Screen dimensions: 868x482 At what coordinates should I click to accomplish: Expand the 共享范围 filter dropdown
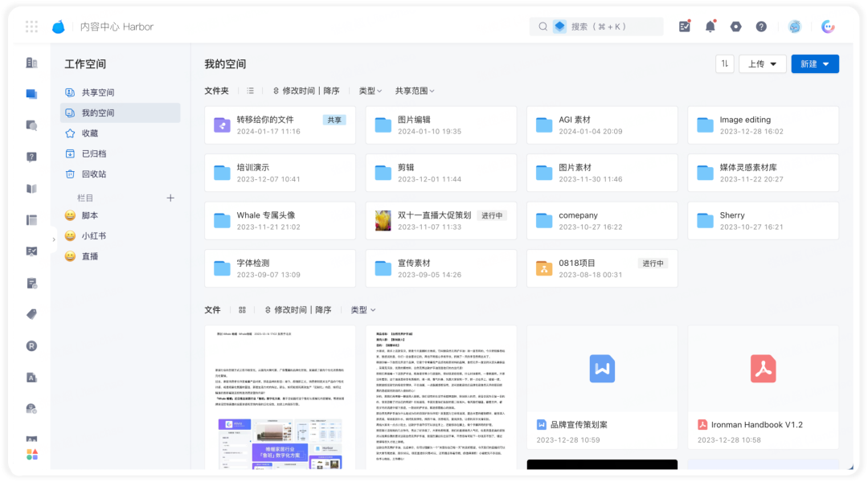(x=415, y=91)
